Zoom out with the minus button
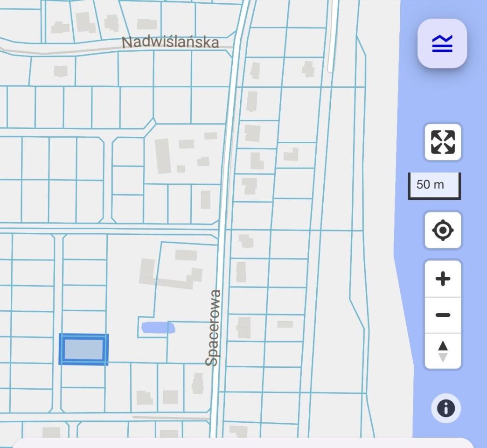487x448 pixels. tap(443, 315)
